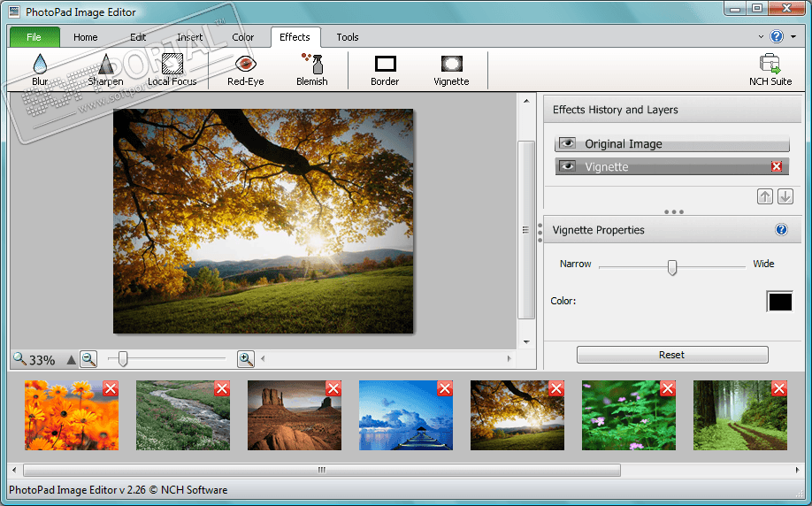Open the File menu
This screenshot has height=506, width=812.
pyautogui.click(x=34, y=37)
